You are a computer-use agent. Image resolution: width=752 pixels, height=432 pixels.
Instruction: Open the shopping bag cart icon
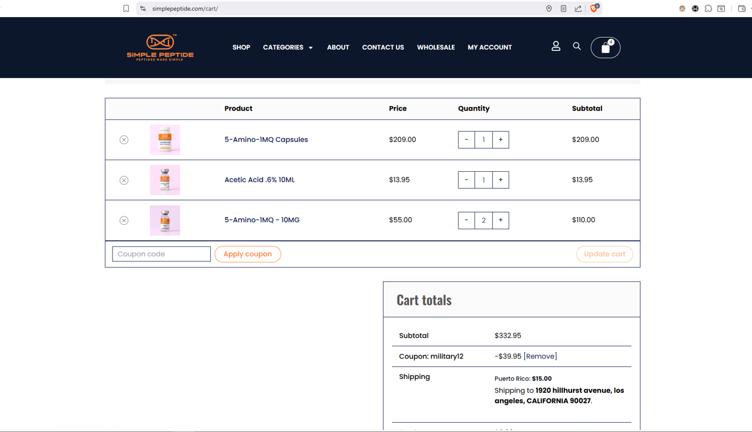606,47
